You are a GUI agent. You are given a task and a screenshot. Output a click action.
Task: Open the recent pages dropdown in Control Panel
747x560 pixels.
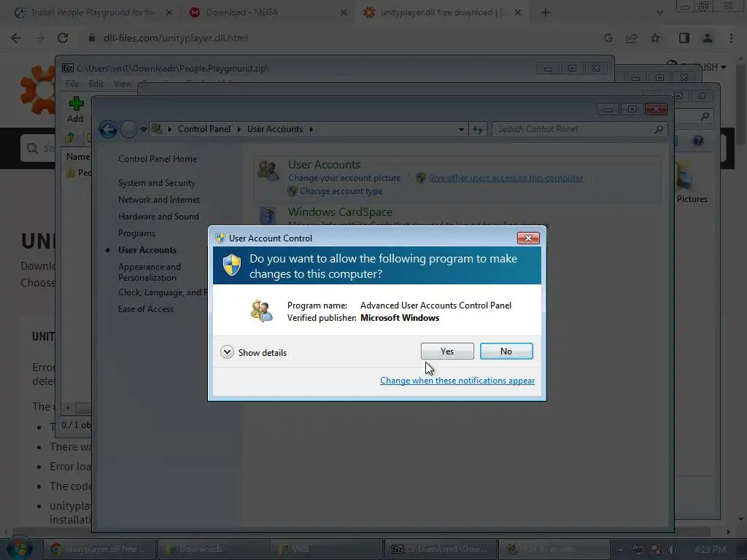[x=143, y=130]
